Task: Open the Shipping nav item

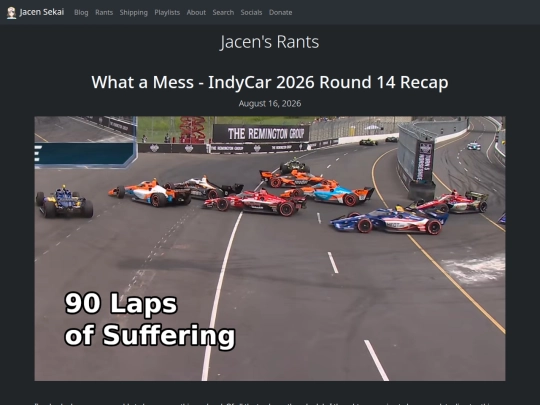Action: coord(134,12)
